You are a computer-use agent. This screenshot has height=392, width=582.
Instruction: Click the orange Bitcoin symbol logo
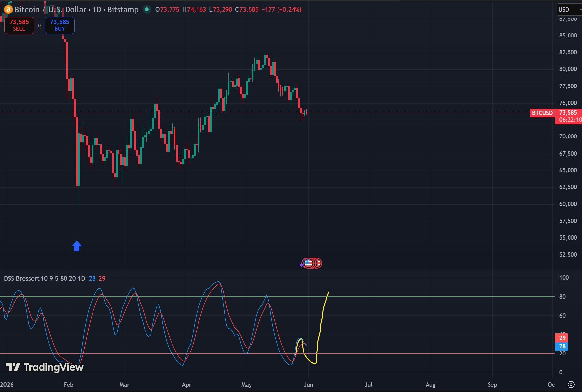(8, 10)
